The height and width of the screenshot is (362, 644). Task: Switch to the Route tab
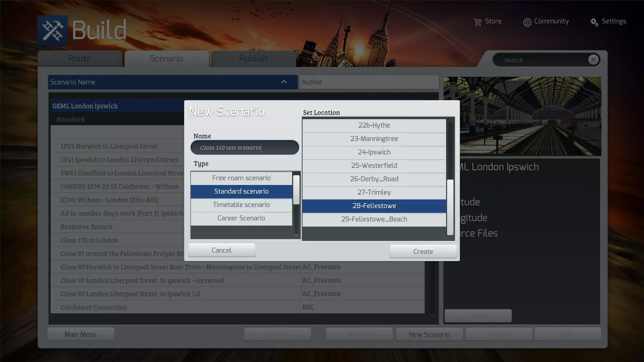79,59
